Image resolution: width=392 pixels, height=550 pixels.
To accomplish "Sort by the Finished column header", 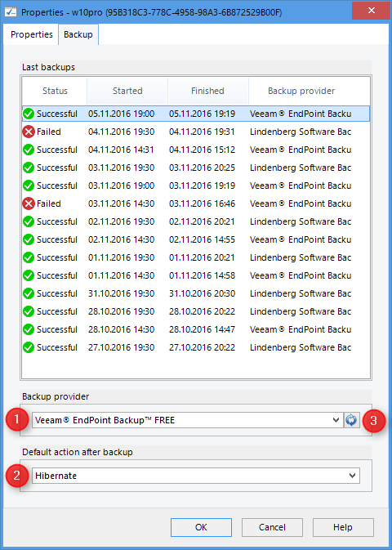I will [x=207, y=91].
